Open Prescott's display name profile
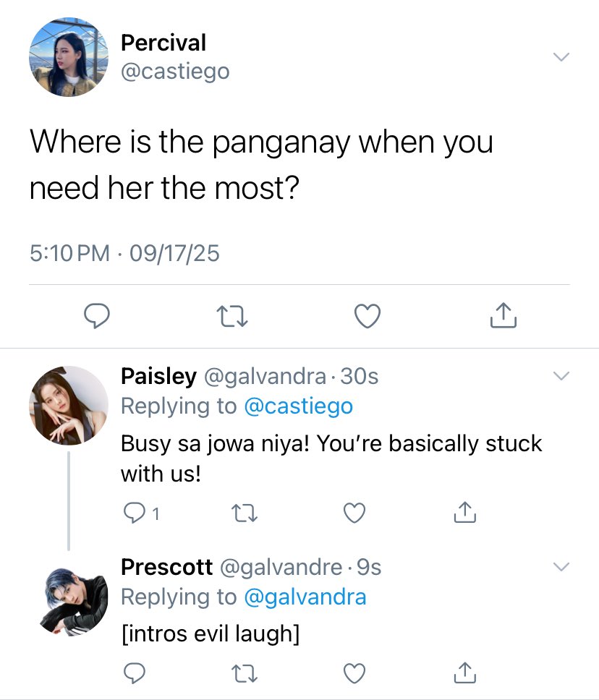This screenshot has height=700, width=599. point(166,567)
